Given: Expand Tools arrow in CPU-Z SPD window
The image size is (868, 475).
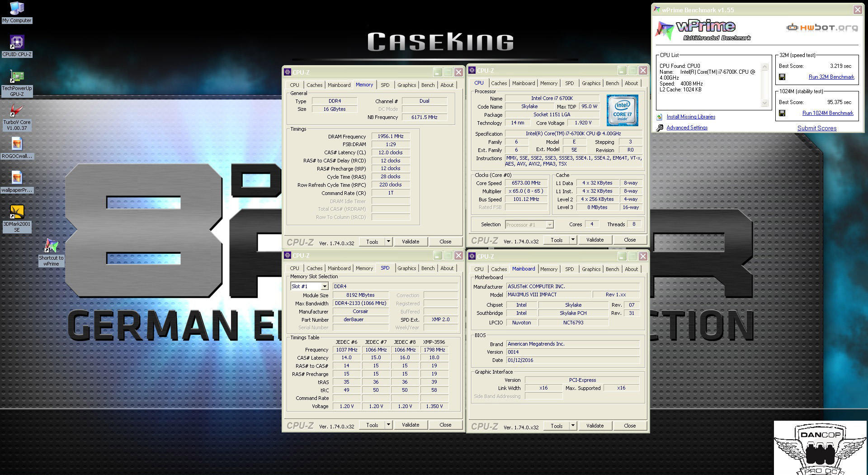Looking at the screenshot, I should tap(388, 425).
